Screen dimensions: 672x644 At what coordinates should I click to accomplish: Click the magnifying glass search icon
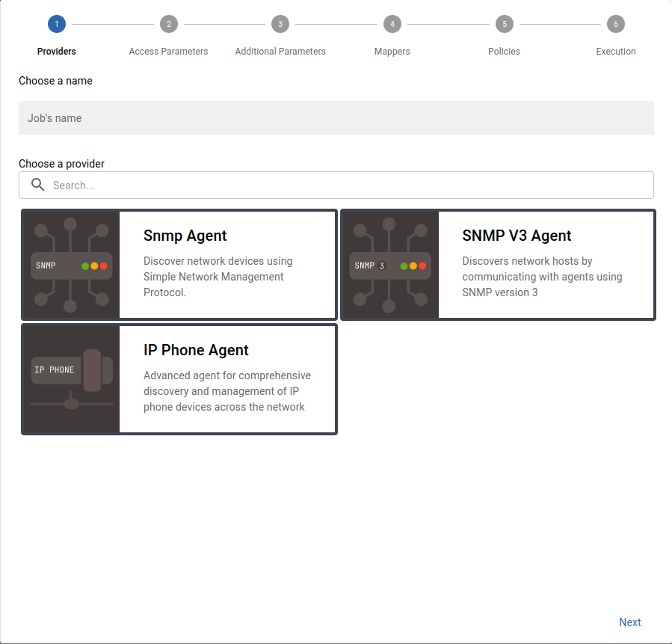pos(38,185)
